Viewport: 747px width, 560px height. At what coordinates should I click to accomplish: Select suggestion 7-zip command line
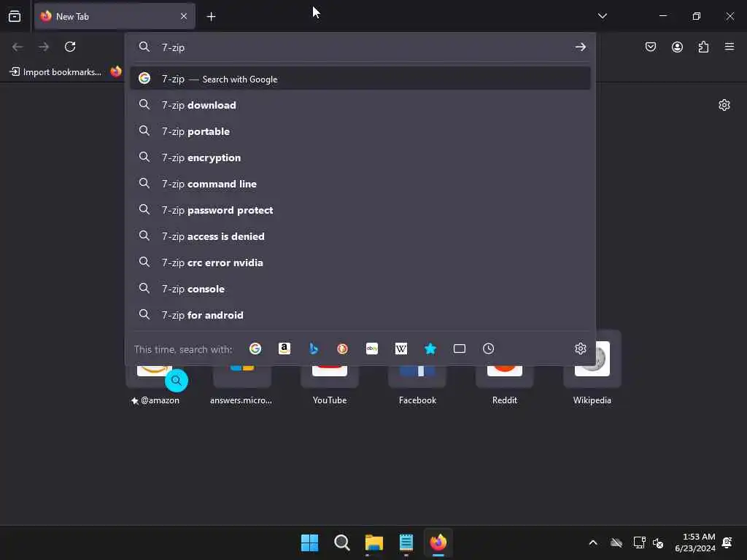coord(360,183)
